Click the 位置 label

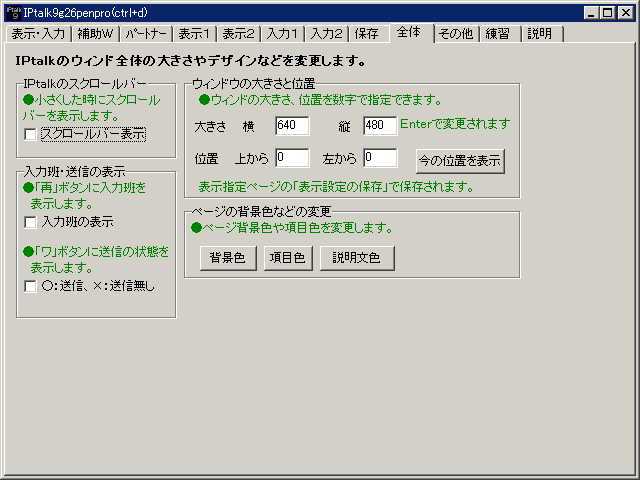(207, 159)
